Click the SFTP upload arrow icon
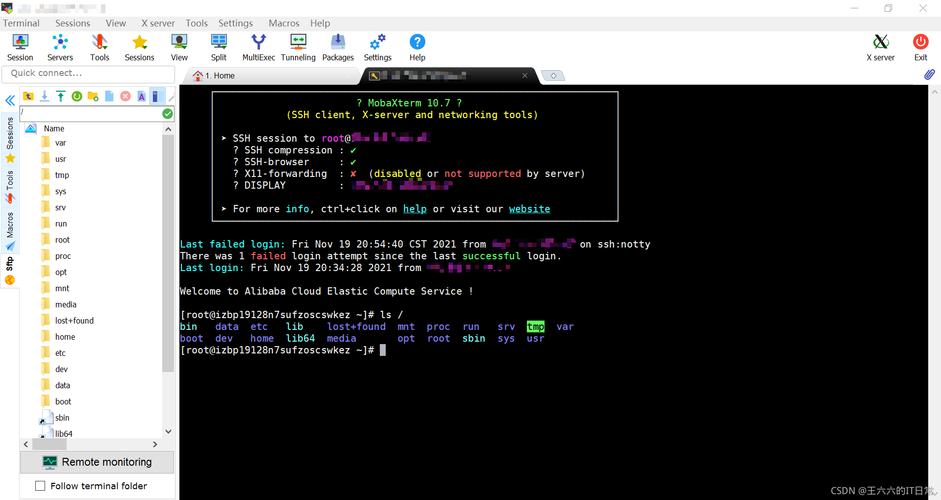The width and height of the screenshot is (941, 500). click(x=61, y=96)
